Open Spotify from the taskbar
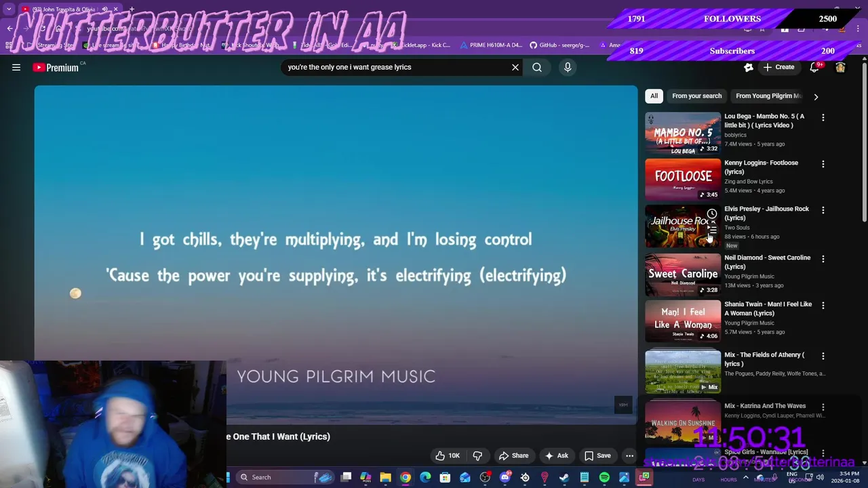 [604, 477]
